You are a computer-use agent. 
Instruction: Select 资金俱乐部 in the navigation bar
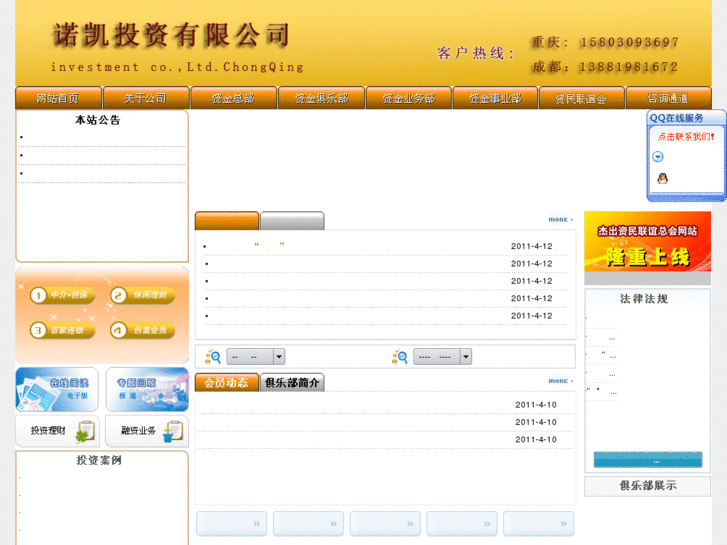321,98
